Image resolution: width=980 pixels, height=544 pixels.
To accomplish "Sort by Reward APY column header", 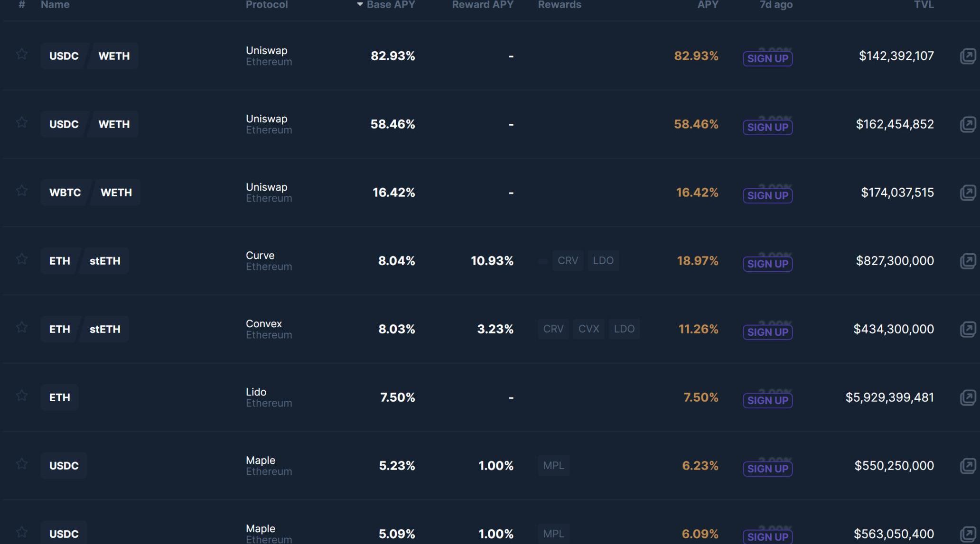I will click(x=482, y=5).
